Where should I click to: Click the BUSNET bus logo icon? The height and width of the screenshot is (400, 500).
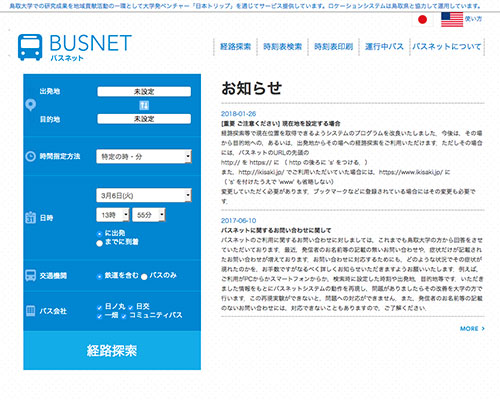pyautogui.click(x=30, y=47)
